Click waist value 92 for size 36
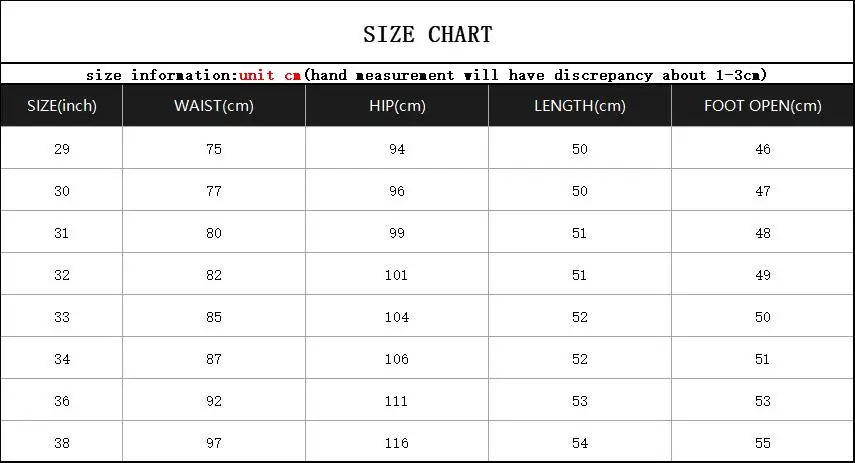The width and height of the screenshot is (855, 463). pos(214,401)
